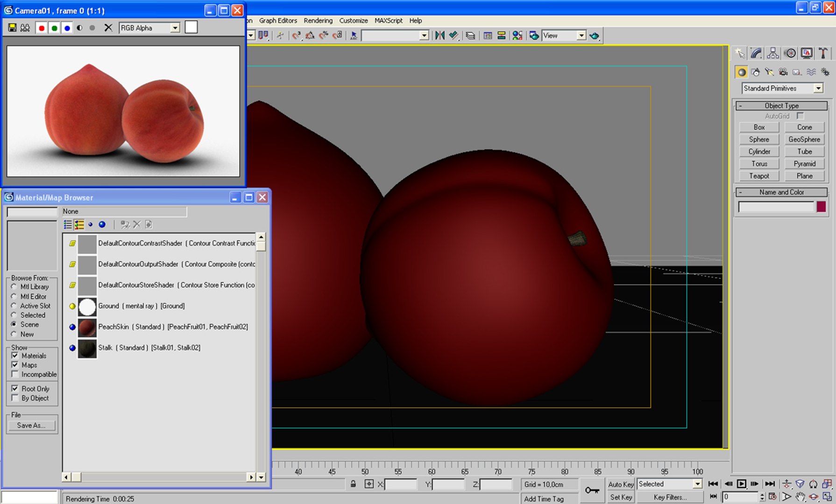Open the Hierarchy command panel tab
The width and height of the screenshot is (836, 504).
[773, 53]
